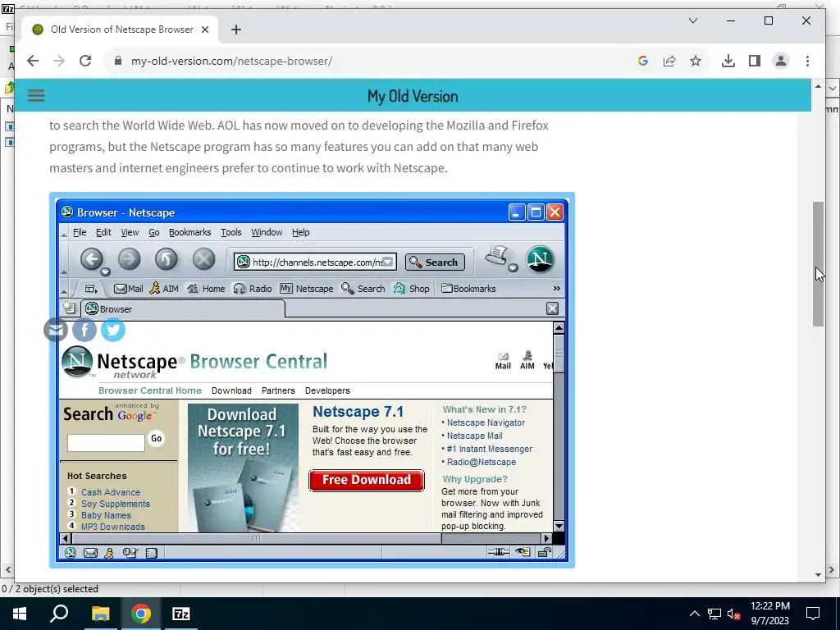Image resolution: width=840 pixels, height=630 pixels.
Task: Expand the Chrome tab search chevron
Action: pos(692,21)
